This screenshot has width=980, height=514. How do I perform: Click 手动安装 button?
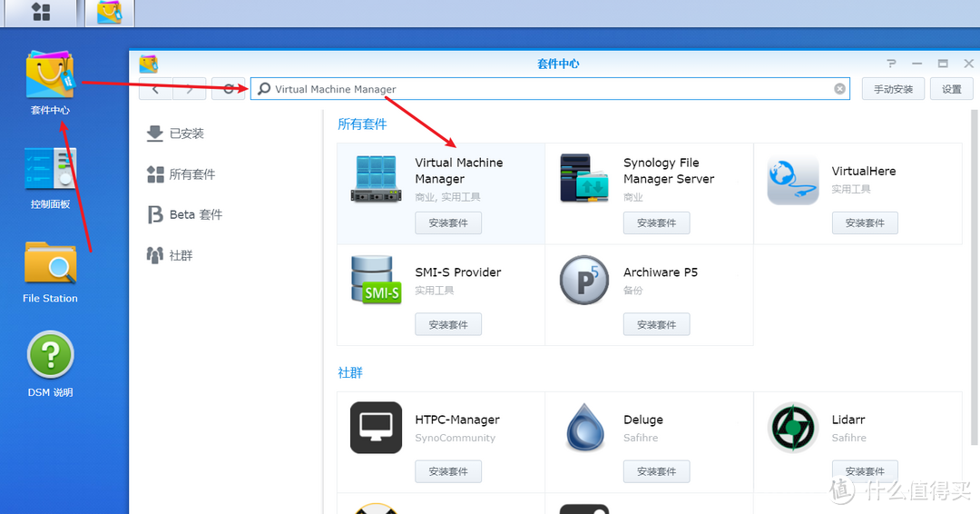tap(893, 89)
